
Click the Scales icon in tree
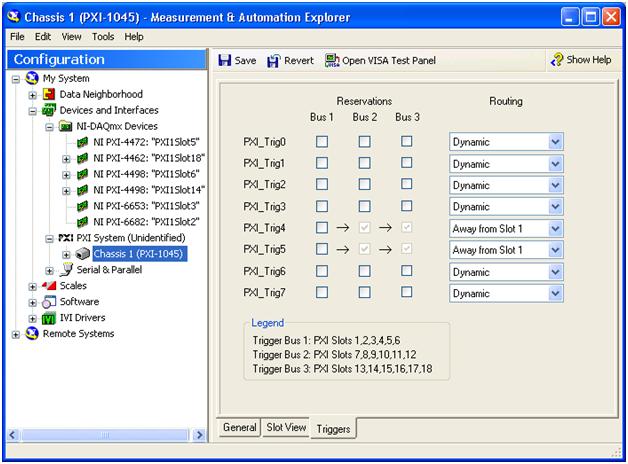[49, 286]
